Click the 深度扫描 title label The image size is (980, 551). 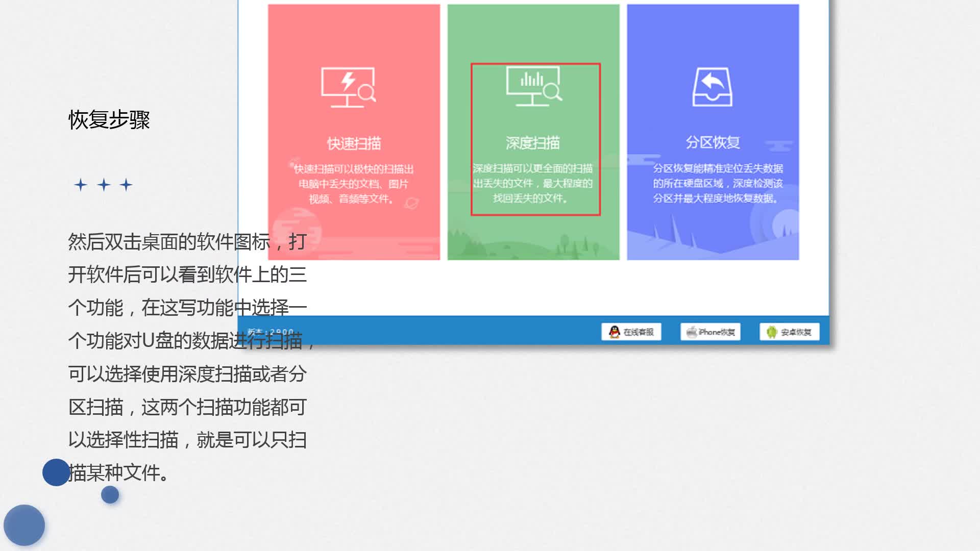pos(534,143)
